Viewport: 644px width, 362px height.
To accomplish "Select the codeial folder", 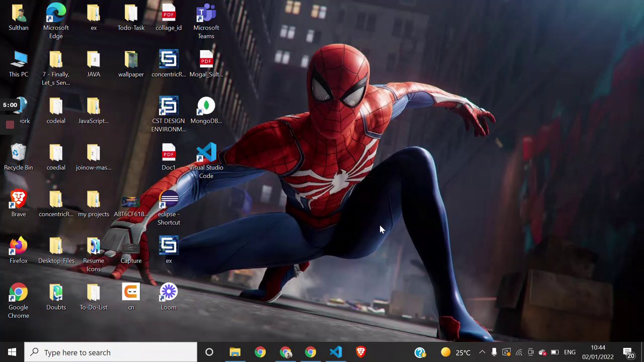I will coord(56,111).
